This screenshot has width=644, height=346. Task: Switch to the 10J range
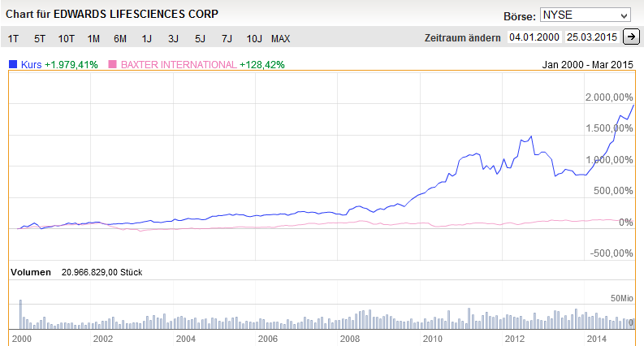tap(254, 38)
